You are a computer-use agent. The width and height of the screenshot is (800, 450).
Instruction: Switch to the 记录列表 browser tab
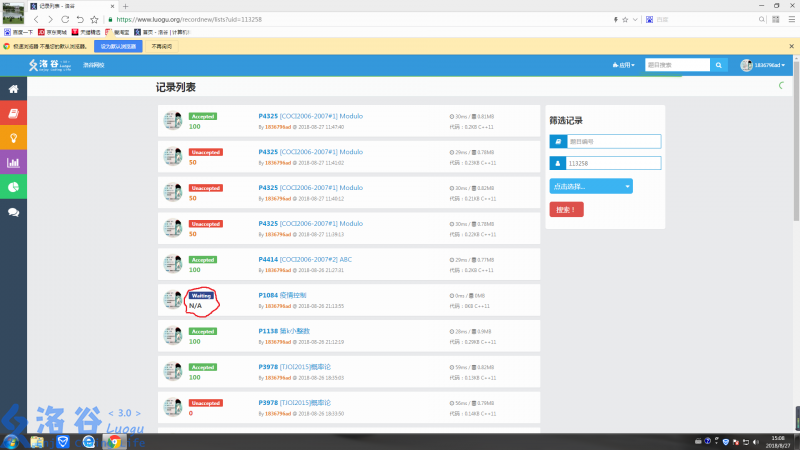coord(62,5)
